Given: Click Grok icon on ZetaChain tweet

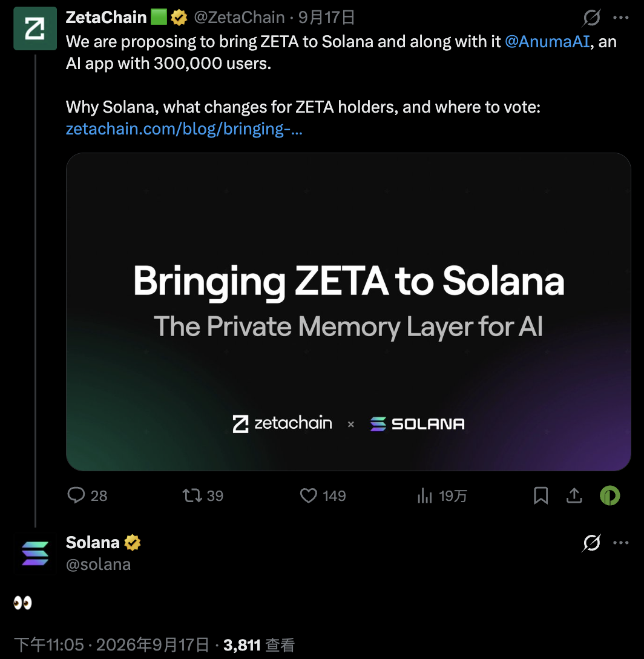Looking at the screenshot, I should coord(591,18).
